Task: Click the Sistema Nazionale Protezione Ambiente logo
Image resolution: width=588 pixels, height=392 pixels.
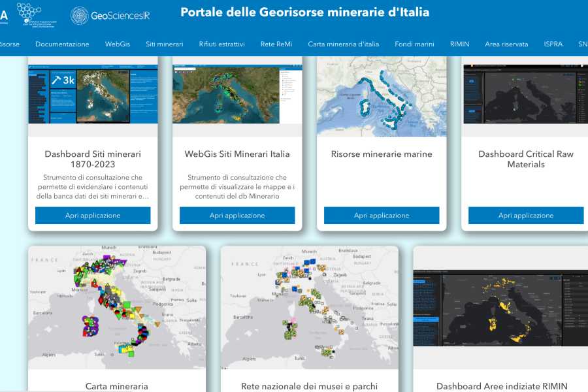Action: click(37, 14)
